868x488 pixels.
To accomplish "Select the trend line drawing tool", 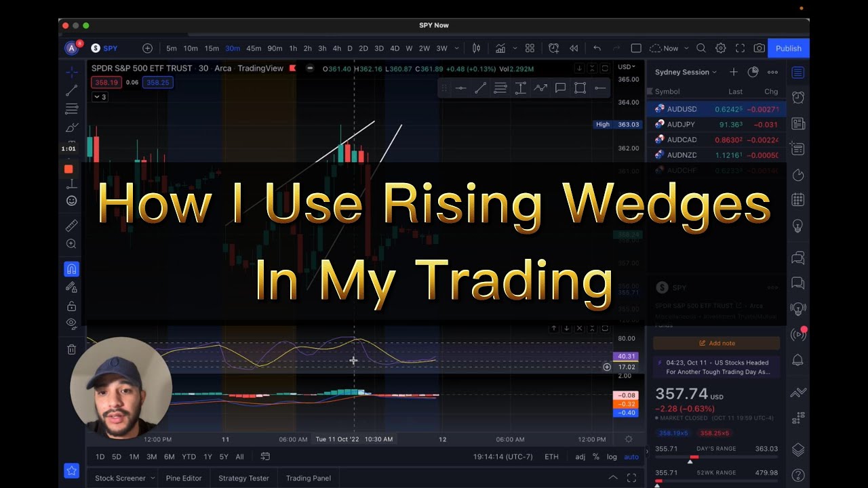I will point(71,90).
